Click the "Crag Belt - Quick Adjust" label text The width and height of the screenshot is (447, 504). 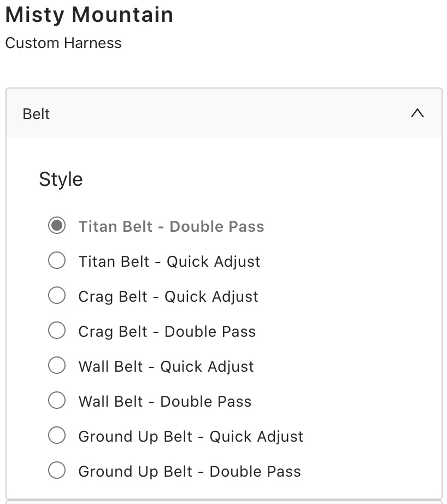(x=168, y=296)
